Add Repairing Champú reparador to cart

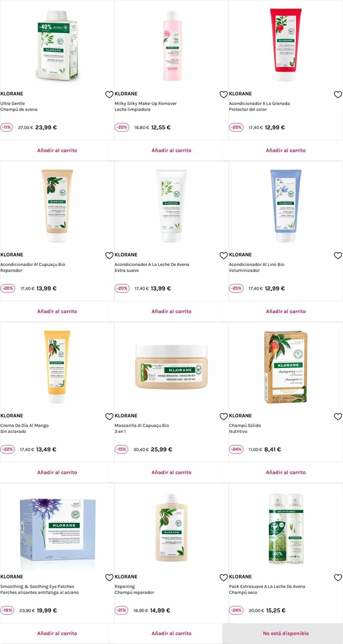(x=171, y=633)
